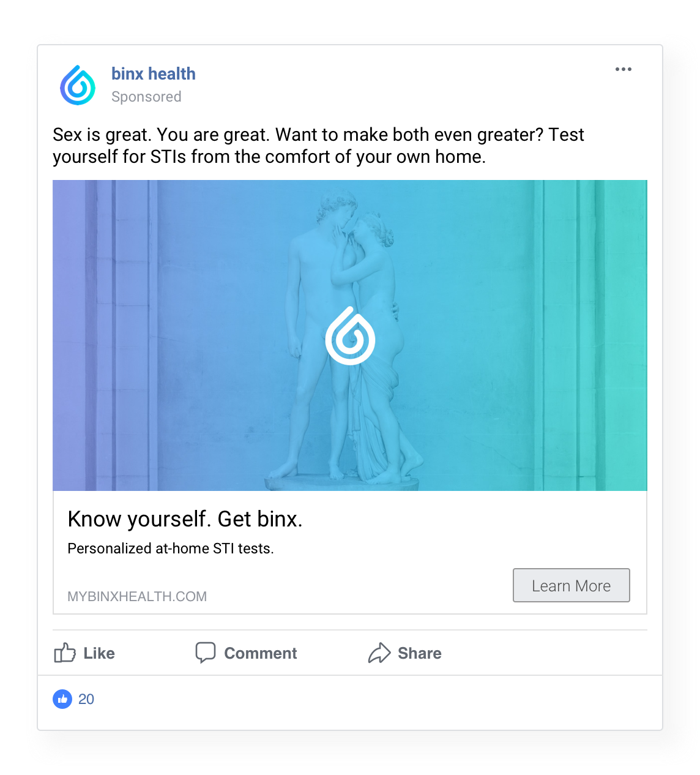Image resolution: width=700 pixels, height=775 pixels.
Task: Click the binx health profile logo
Action: point(78,85)
